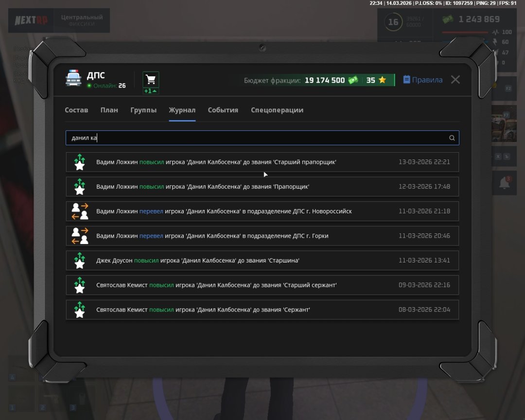Click the search magnifier icon
Screen dimensions: 525x420
click(x=452, y=138)
